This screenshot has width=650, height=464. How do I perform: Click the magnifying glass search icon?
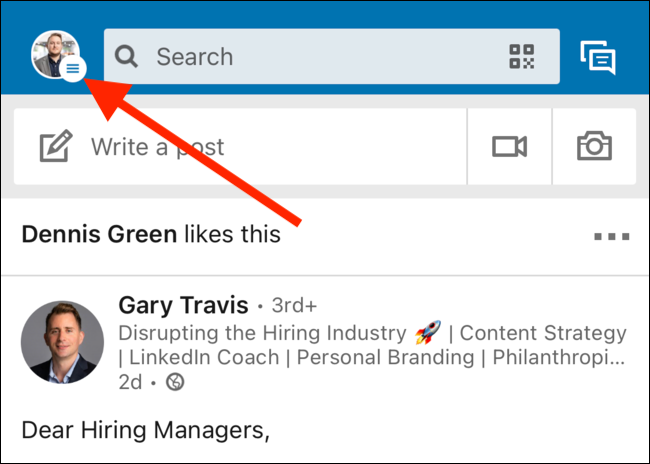point(126,57)
